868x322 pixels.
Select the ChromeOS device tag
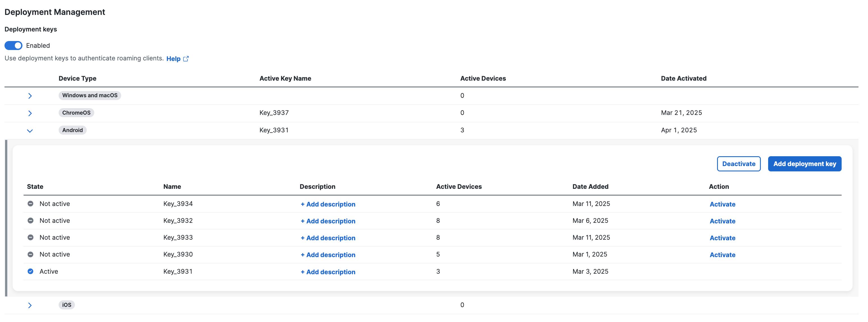pyautogui.click(x=76, y=113)
